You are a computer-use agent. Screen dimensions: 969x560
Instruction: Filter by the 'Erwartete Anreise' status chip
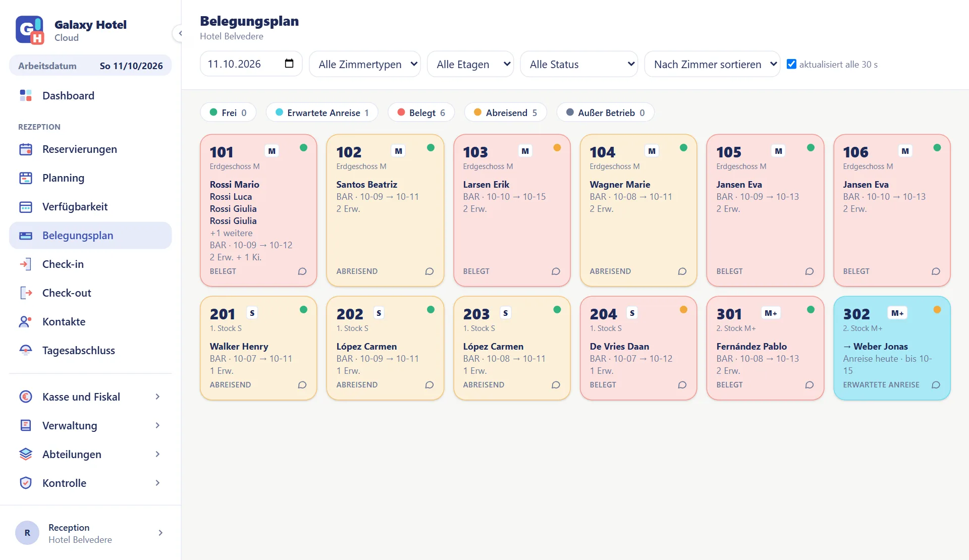322,113
